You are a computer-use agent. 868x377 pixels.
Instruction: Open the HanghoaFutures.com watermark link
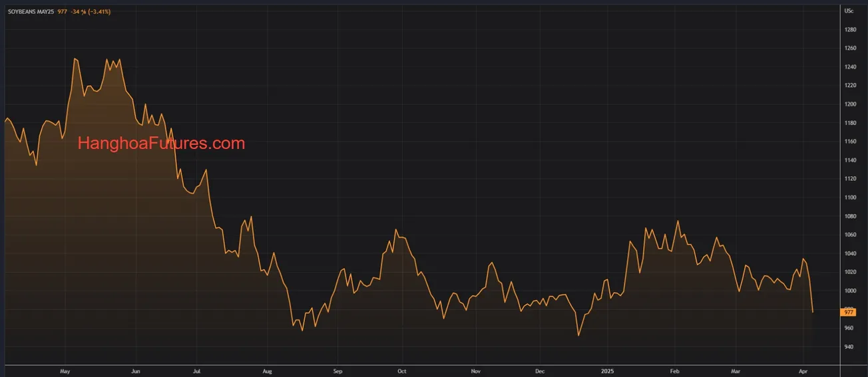tap(161, 143)
